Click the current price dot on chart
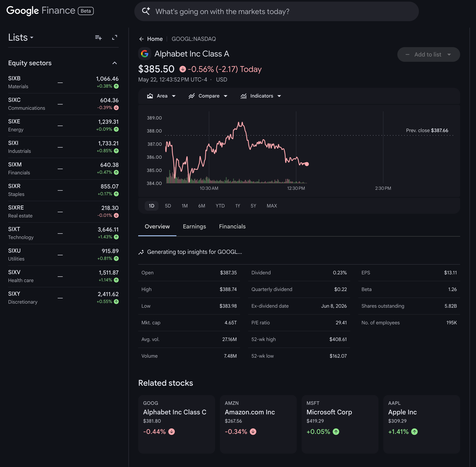Image resolution: width=476 pixels, height=467 pixels. coord(307,164)
